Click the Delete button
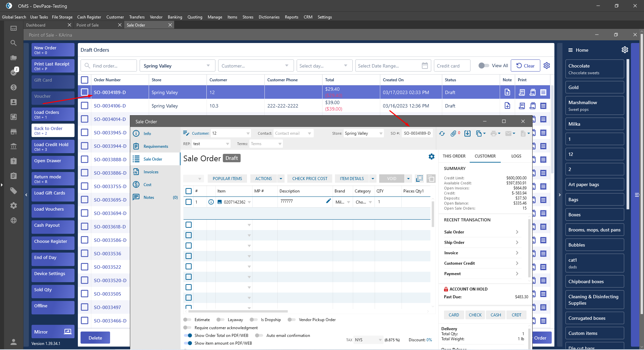This screenshot has width=644, height=350. [x=95, y=338]
